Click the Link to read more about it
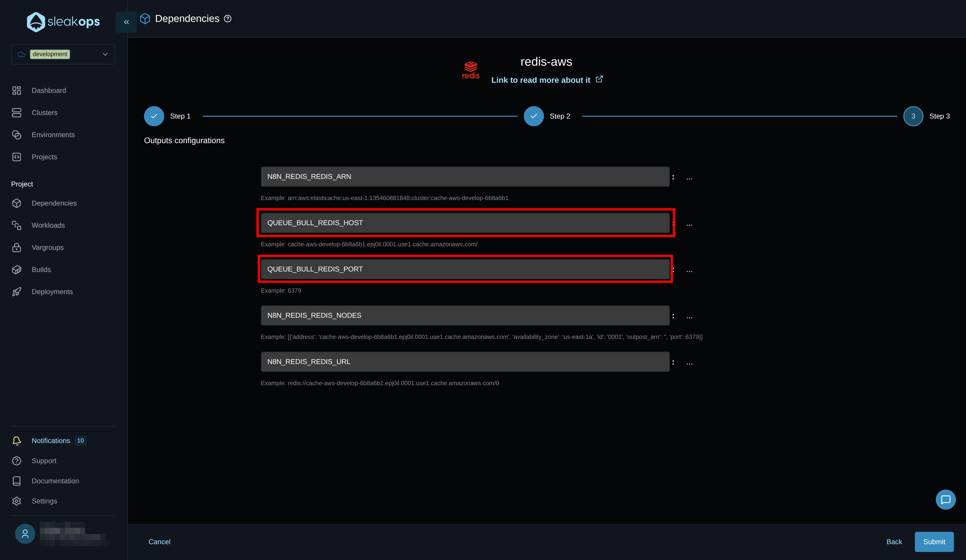The image size is (966, 560). tap(541, 80)
